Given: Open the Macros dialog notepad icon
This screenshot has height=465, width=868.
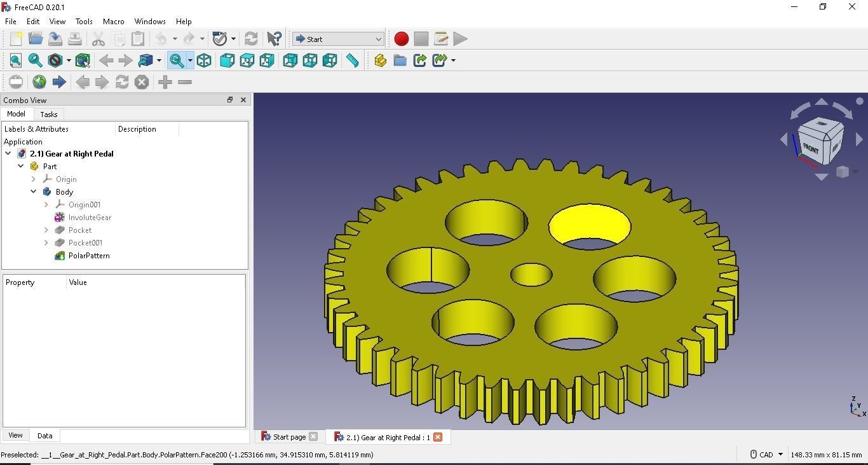Looking at the screenshot, I should 441,39.
